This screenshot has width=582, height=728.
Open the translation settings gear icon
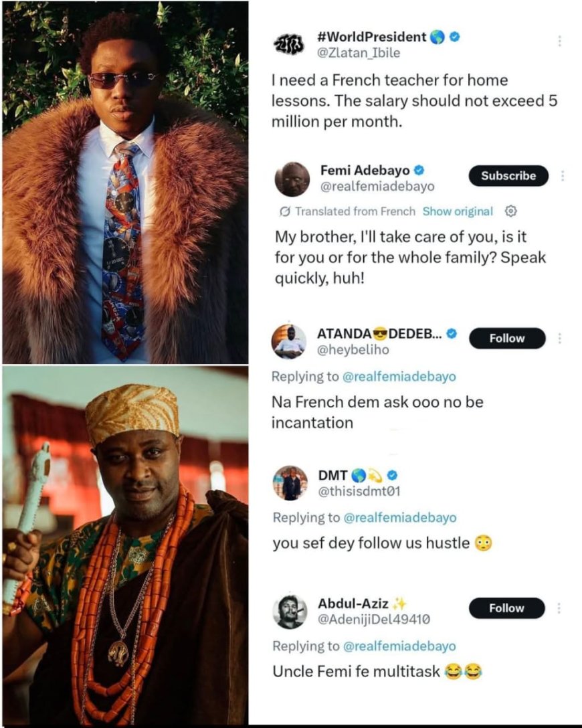pos(512,211)
